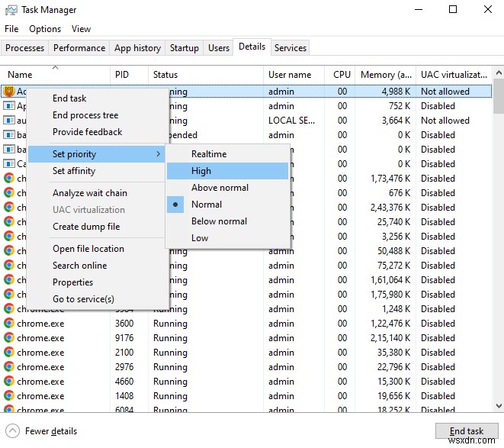Sort by Memory column header
Screen dimensions: 504x448
click(x=385, y=75)
